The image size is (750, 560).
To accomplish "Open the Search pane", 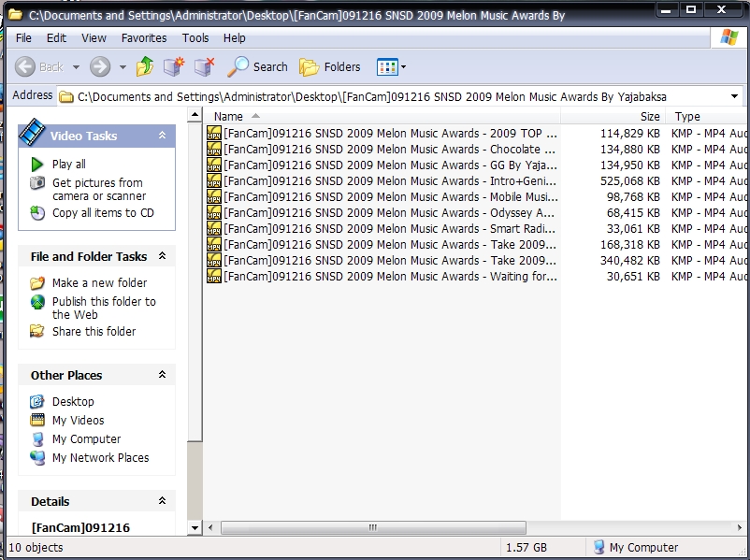I will [x=257, y=66].
